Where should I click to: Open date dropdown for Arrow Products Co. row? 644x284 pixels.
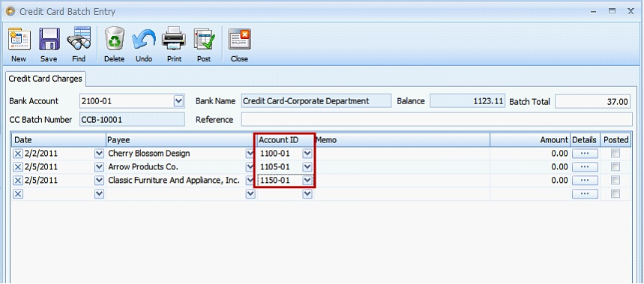99,167
